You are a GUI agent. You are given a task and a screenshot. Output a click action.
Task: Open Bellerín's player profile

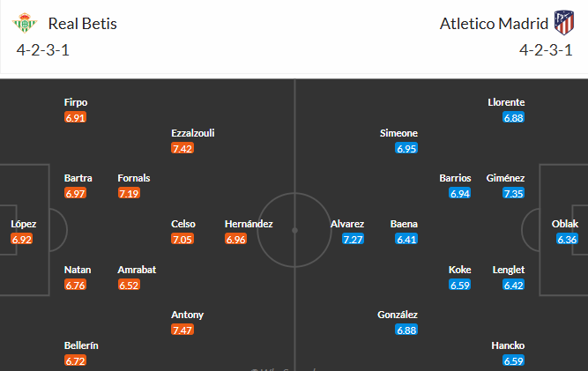tap(81, 345)
